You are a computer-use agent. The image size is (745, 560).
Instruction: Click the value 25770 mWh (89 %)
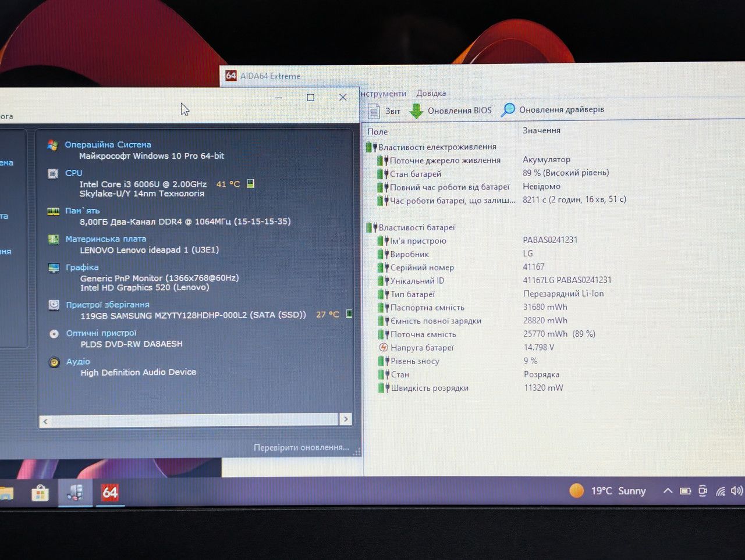click(559, 334)
